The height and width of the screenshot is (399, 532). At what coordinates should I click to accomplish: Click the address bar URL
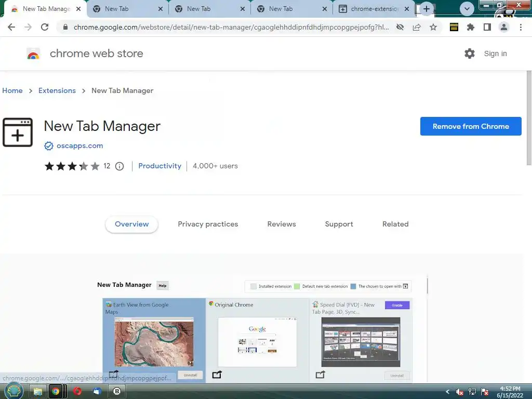231,27
